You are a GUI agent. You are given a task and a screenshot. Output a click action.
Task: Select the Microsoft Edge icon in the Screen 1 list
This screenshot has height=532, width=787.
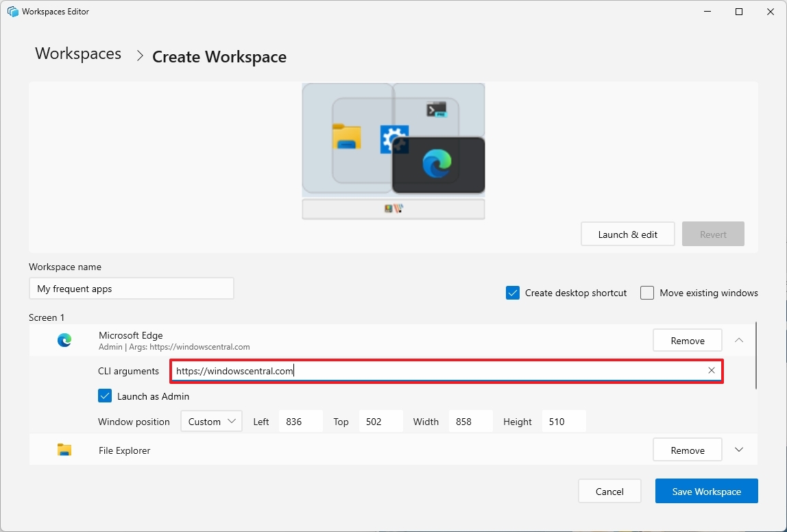click(64, 340)
